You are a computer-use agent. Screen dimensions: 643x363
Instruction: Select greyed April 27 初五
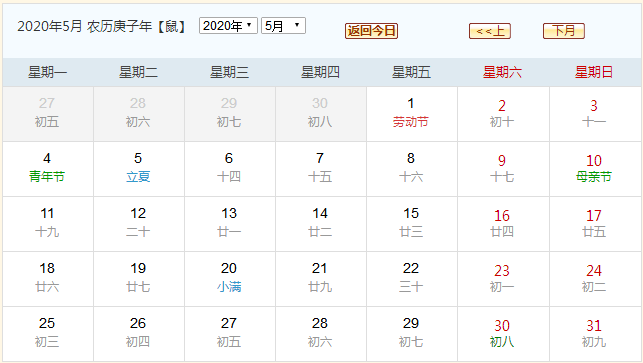click(48, 114)
